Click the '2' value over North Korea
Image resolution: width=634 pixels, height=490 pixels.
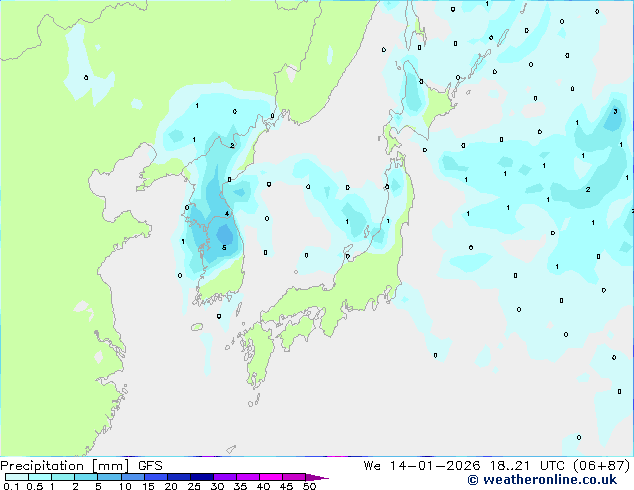click(x=232, y=146)
